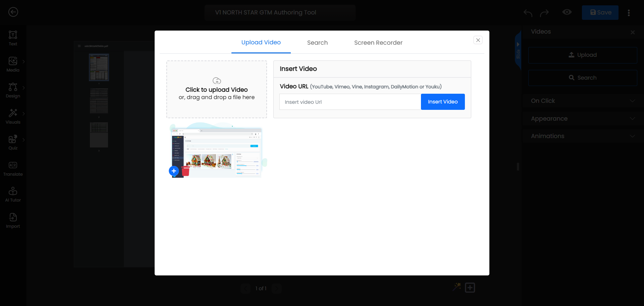
Task: Click the PDF viewer hamburger menu icon
Action: click(x=79, y=46)
